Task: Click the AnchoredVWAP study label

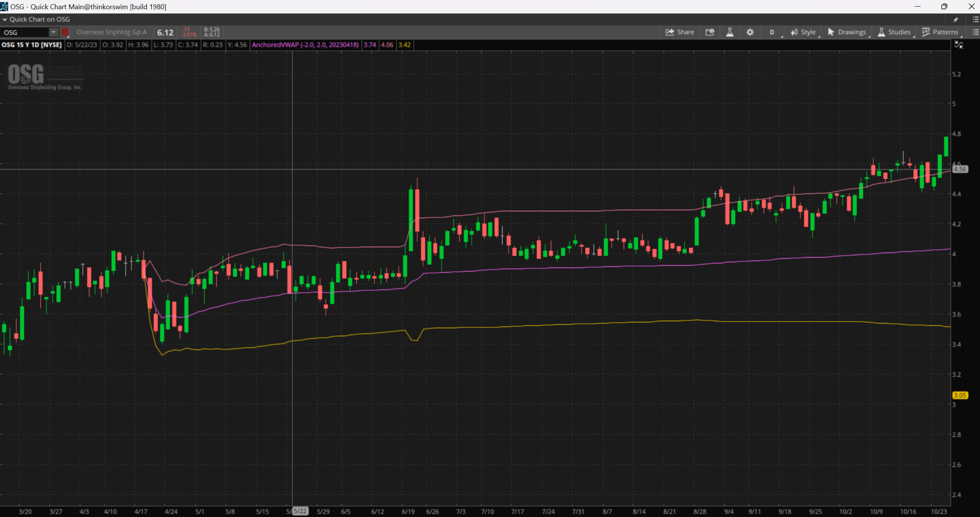Action: pyautogui.click(x=305, y=45)
